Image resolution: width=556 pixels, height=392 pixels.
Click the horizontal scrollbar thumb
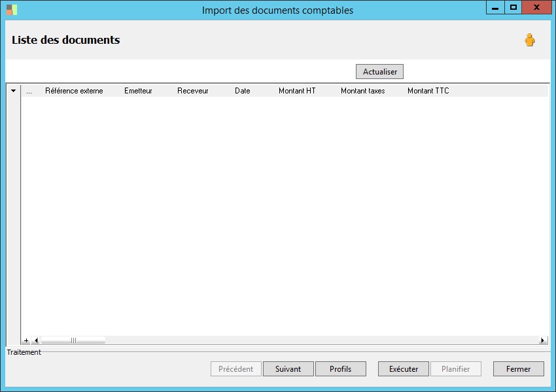tap(73, 340)
